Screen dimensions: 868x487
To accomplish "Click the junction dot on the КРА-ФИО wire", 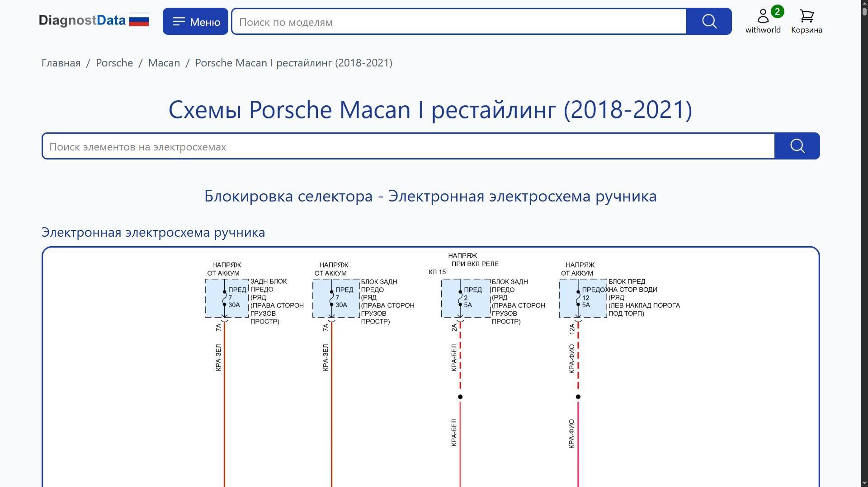I will click(x=578, y=397).
